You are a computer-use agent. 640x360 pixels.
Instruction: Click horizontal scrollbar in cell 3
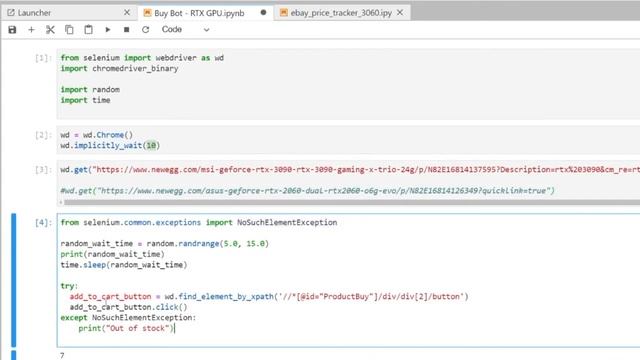point(351,202)
